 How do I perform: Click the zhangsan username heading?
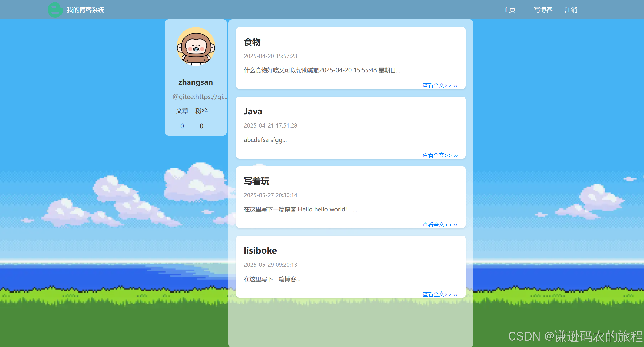point(196,82)
